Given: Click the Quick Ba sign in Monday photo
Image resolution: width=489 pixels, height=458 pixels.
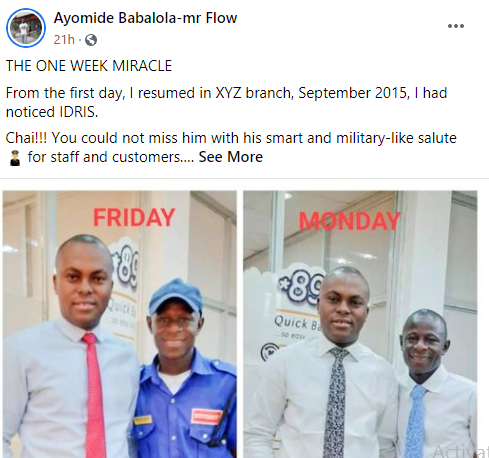Looking at the screenshot, I should (295, 323).
